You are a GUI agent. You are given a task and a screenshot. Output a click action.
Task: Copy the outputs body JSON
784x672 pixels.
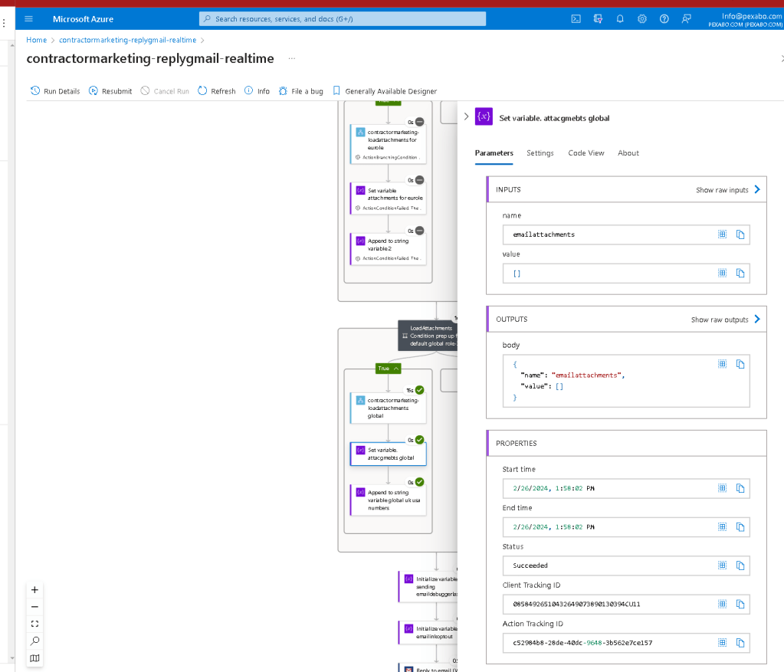(x=740, y=364)
